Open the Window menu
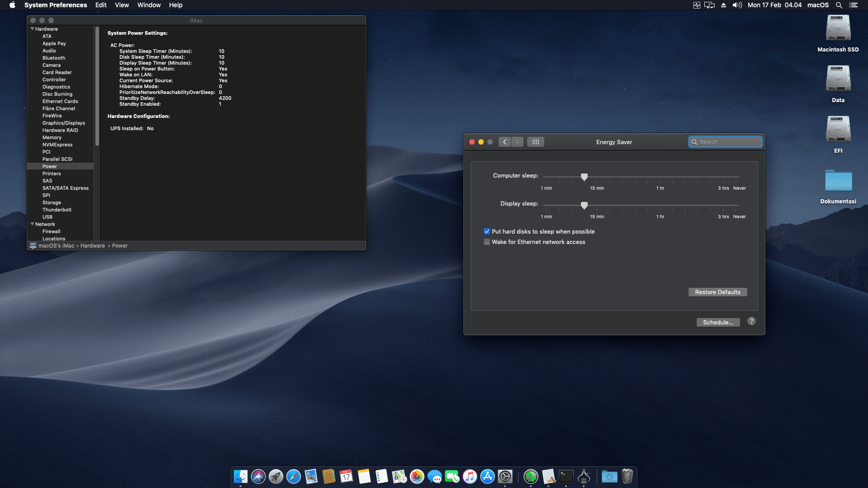Image resolution: width=868 pixels, height=488 pixels. [x=149, y=5]
